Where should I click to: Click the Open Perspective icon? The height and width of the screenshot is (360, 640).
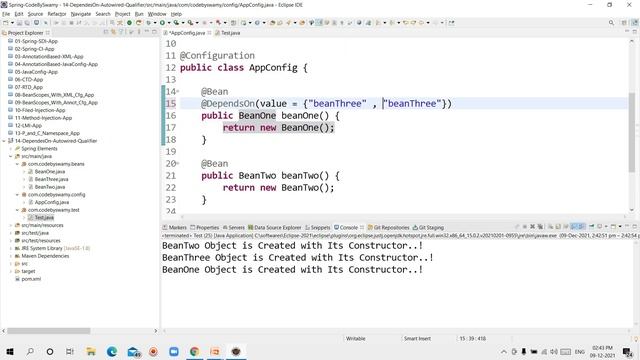[x=624, y=23]
